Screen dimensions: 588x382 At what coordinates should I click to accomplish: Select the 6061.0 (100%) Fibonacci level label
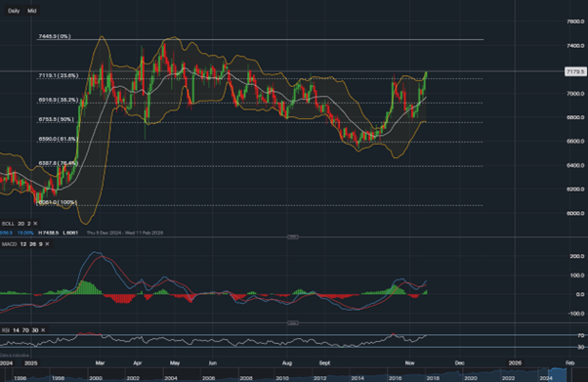(x=58, y=202)
